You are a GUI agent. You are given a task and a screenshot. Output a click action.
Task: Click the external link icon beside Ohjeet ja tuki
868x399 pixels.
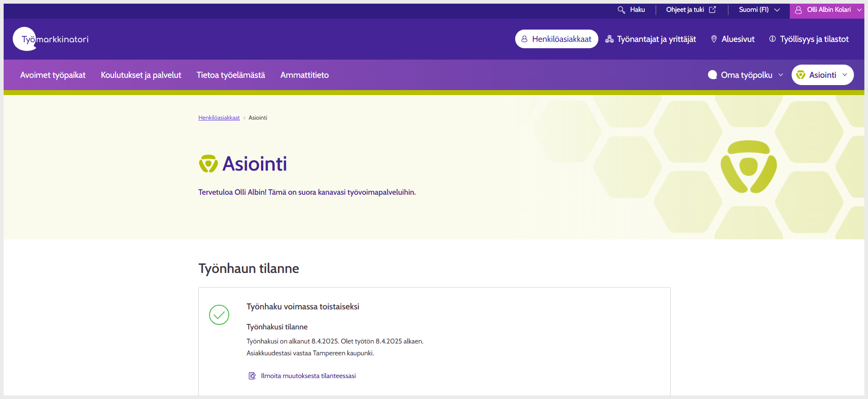712,10
